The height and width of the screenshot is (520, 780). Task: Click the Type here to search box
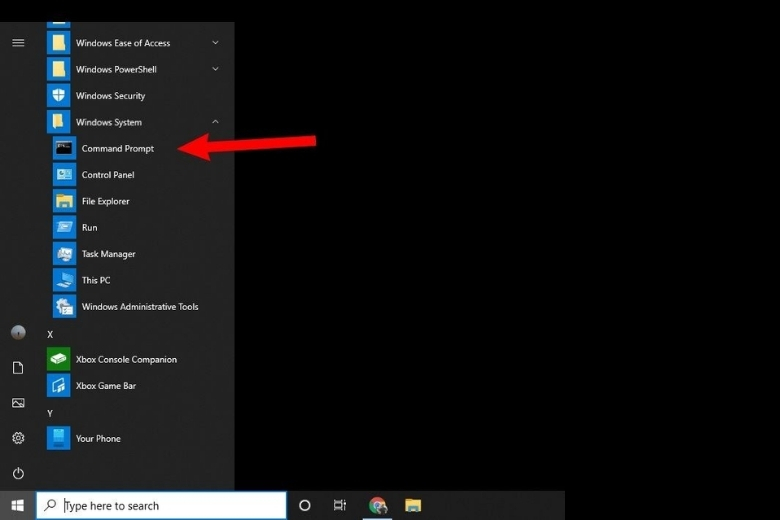click(161, 506)
